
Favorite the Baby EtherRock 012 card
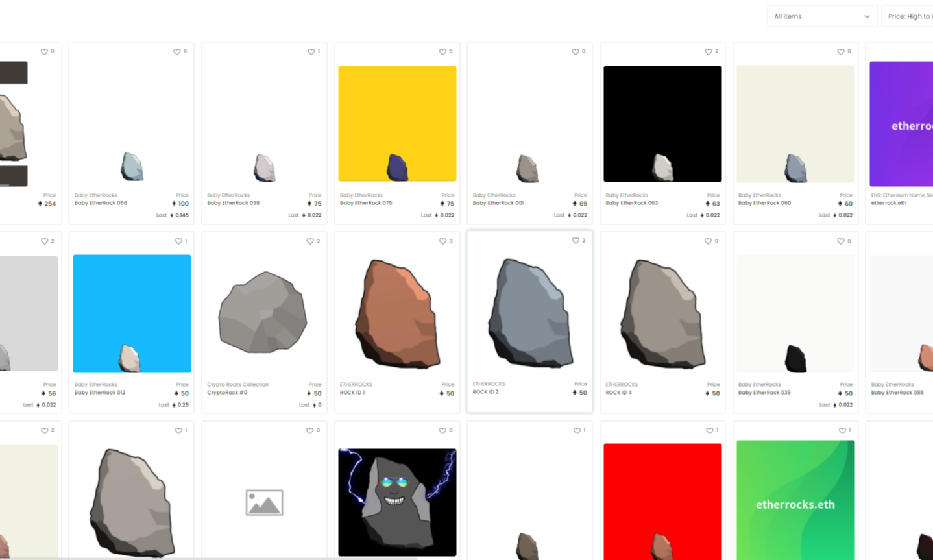pos(178,241)
